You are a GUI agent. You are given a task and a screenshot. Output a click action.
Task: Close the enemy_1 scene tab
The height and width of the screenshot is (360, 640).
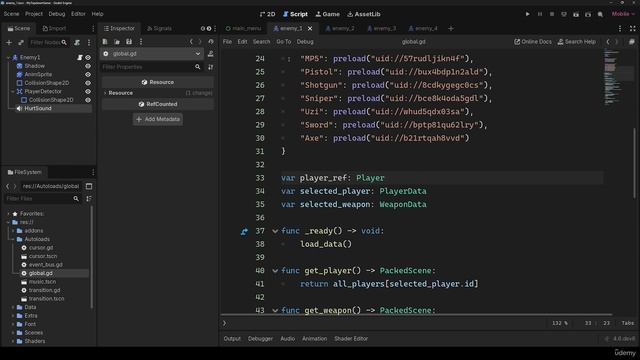coord(310,29)
